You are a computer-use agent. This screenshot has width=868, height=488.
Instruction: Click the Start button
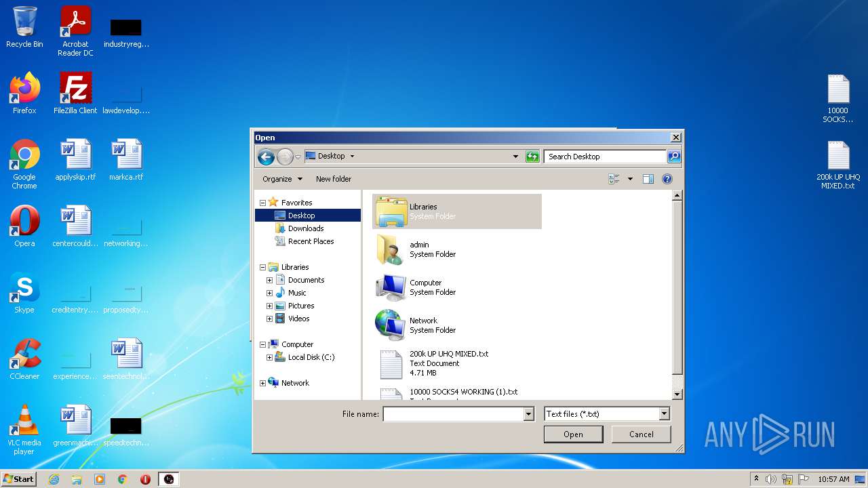[x=18, y=479]
